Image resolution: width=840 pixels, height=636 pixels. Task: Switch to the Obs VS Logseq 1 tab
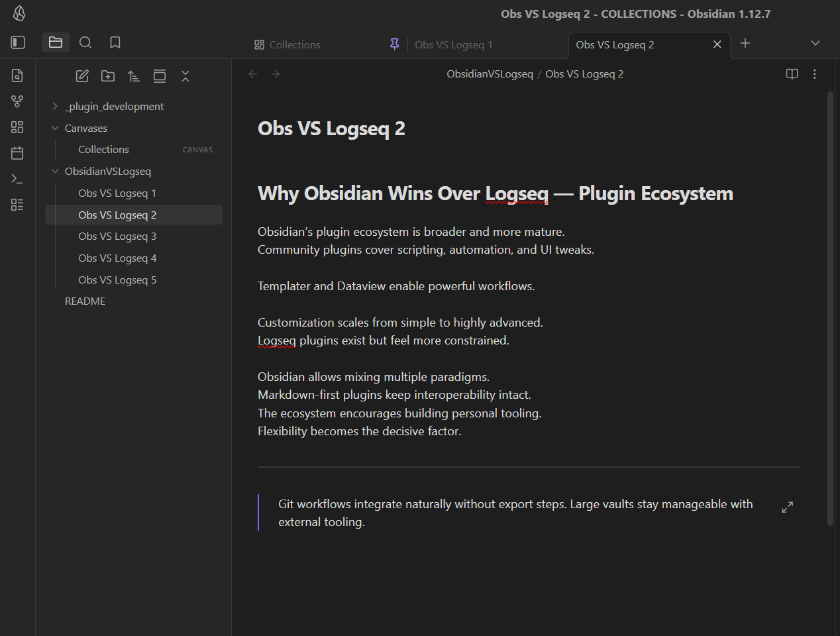coord(454,44)
